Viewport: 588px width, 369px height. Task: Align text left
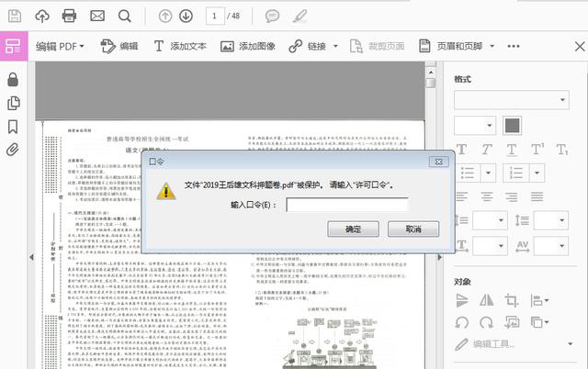(x=462, y=196)
